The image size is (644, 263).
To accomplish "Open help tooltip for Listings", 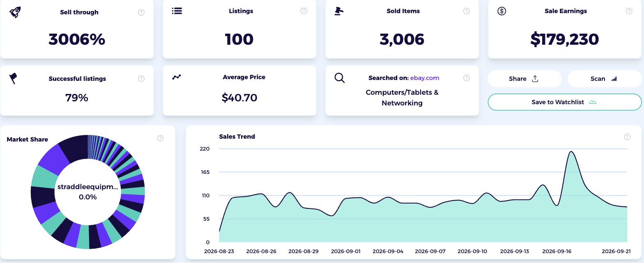I will [x=304, y=11].
